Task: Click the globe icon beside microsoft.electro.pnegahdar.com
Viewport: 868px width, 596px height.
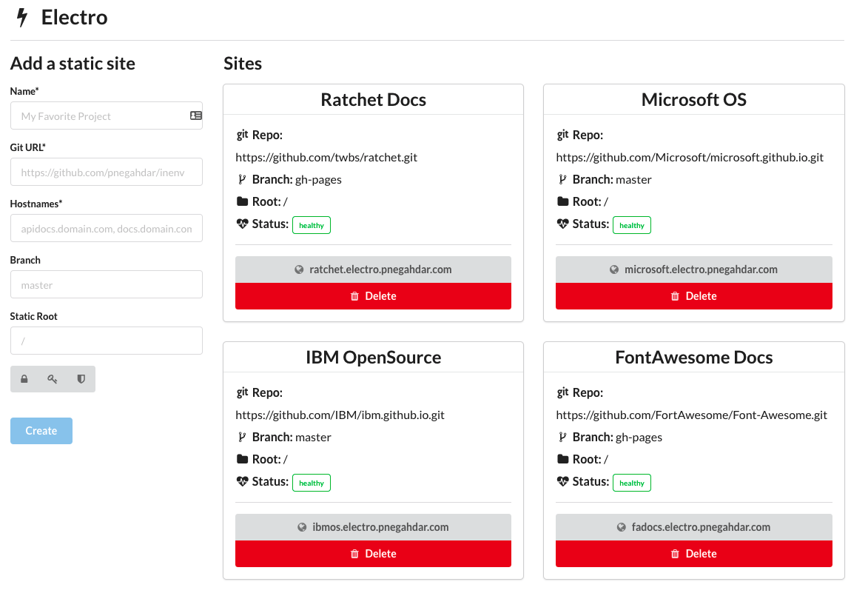Action: 614,269
